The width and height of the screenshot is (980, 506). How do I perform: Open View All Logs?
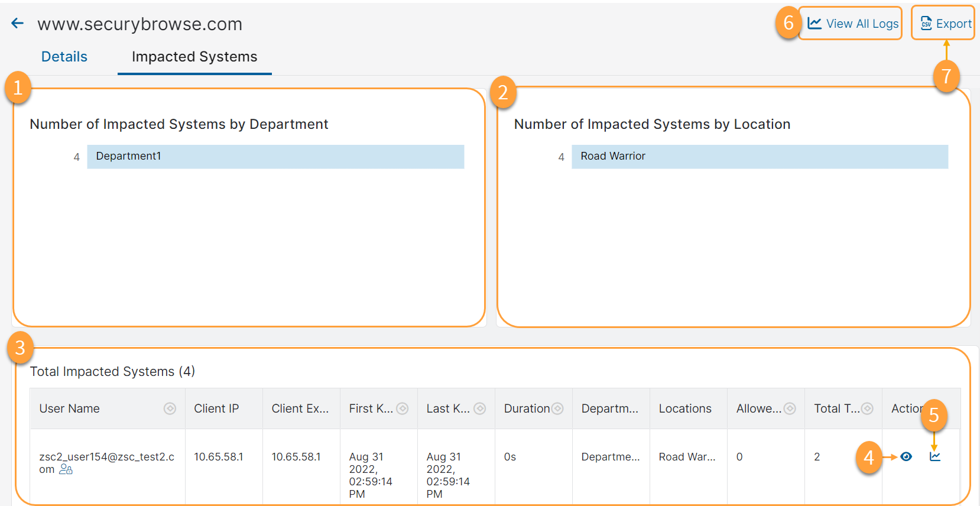click(852, 24)
